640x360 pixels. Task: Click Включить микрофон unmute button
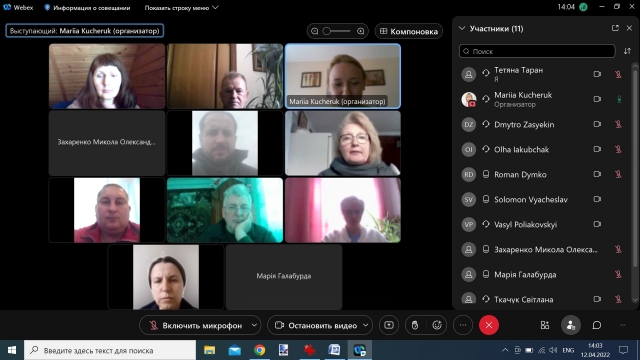195,325
